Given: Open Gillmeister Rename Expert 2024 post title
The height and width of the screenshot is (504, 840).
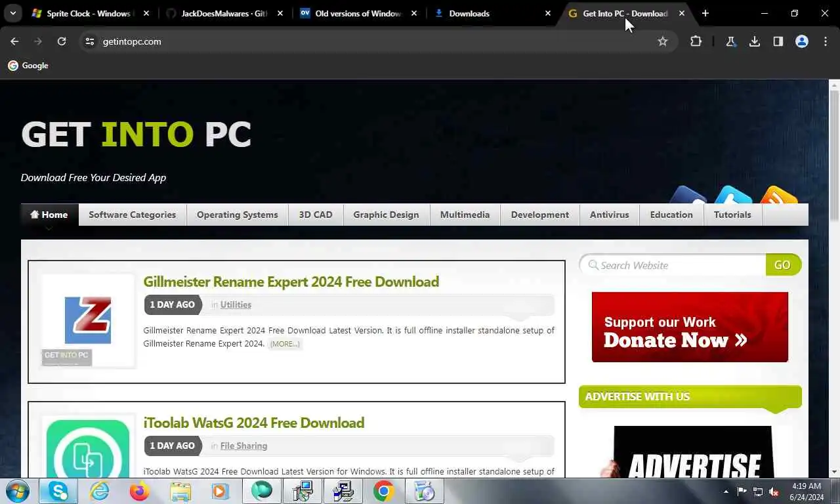Looking at the screenshot, I should click(x=291, y=282).
